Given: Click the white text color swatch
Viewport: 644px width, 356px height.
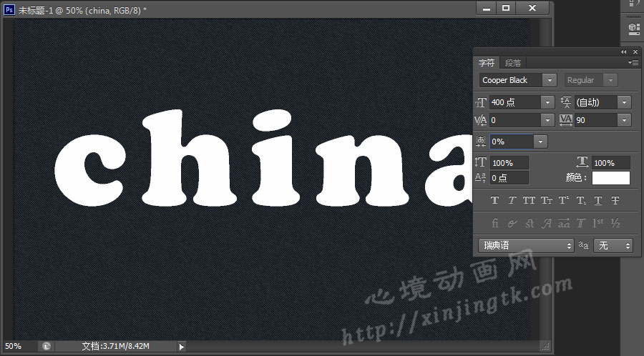Looking at the screenshot, I should tap(610, 178).
